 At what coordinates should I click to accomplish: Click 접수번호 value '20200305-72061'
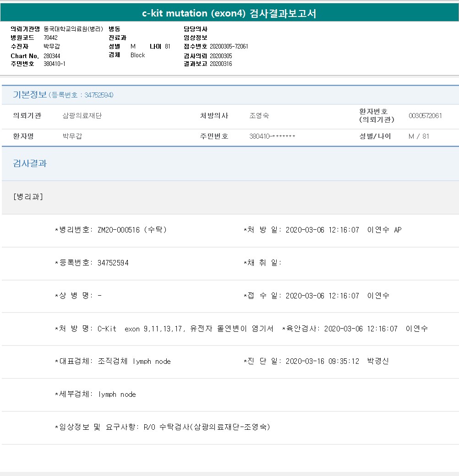pyautogui.click(x=229, y=46)
